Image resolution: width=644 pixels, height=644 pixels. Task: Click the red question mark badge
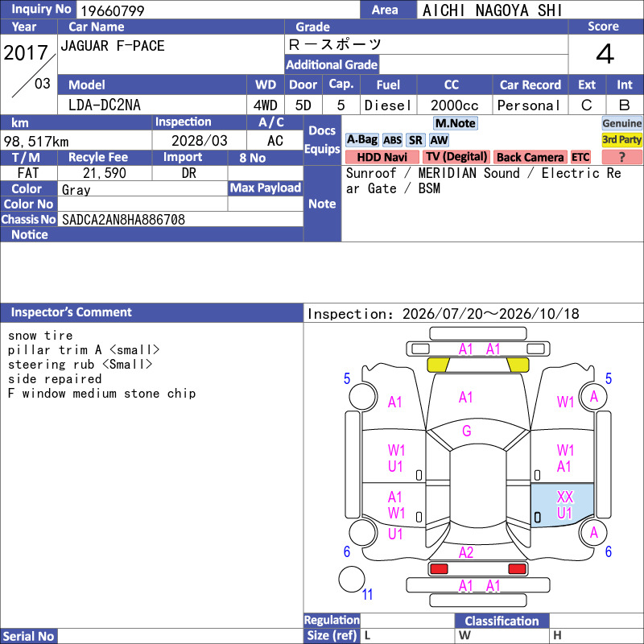tap(621, 157)
